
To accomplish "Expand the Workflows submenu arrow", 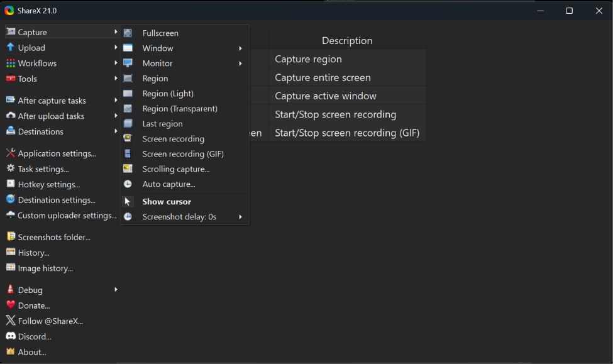I will (116, 63).
